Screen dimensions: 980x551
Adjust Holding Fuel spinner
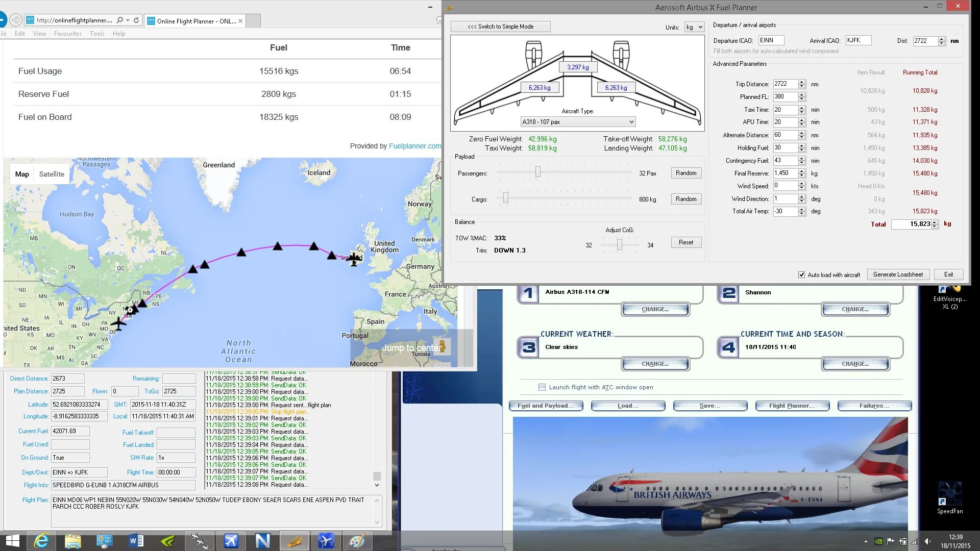click(802, 148)
